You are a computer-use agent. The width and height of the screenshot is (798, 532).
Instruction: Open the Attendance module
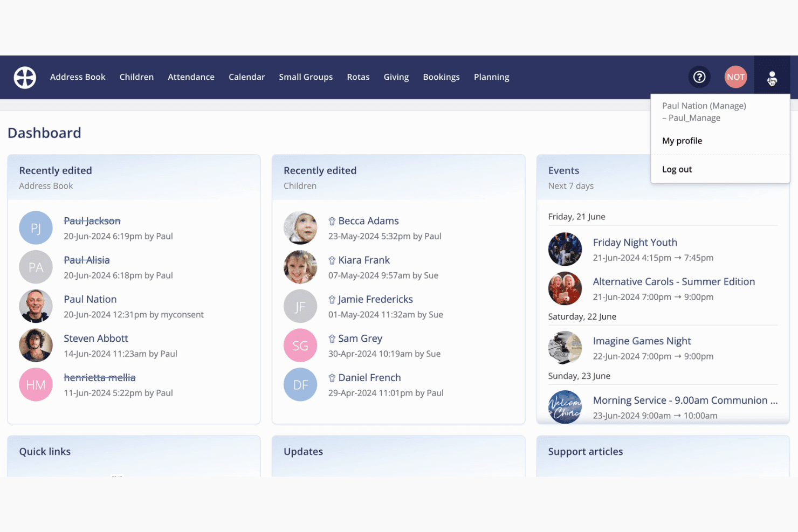click(x=191, y=77)
